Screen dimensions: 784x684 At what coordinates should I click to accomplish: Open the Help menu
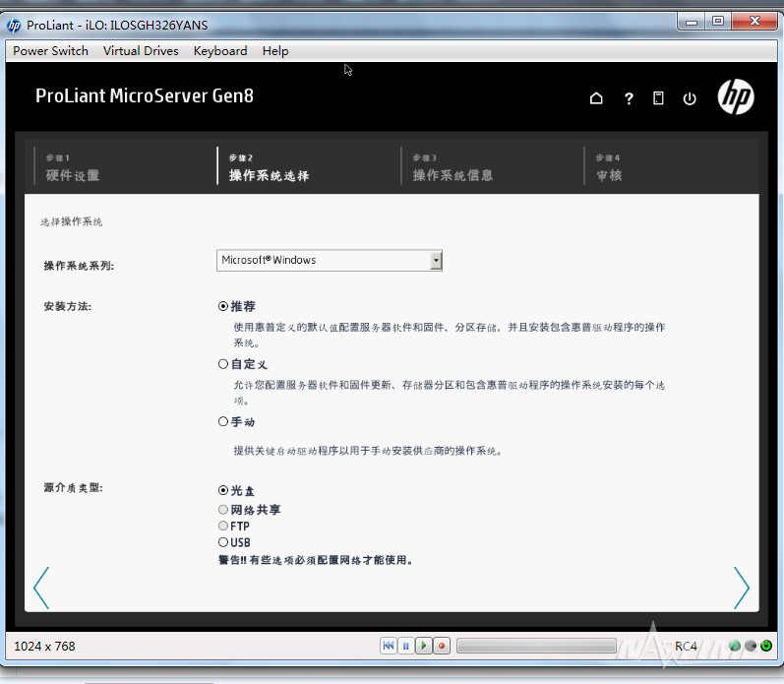click(275, 51)
